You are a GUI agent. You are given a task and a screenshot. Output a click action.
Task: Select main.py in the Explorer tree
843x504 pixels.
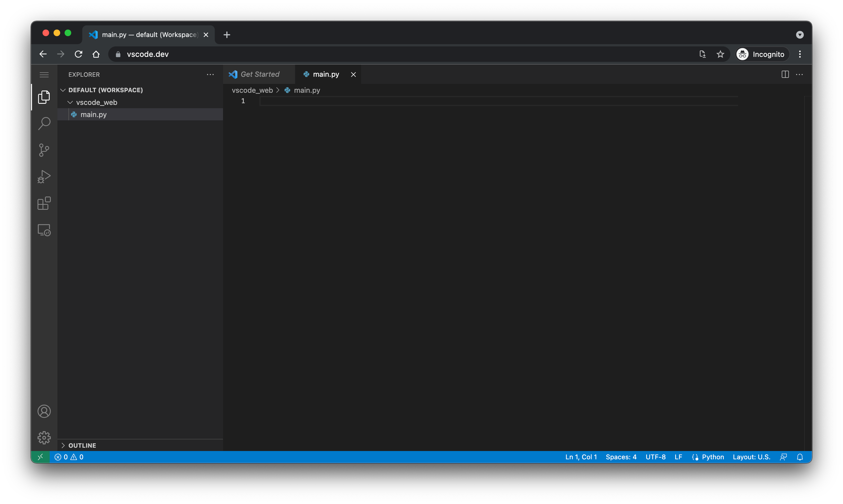coord(93,115)
